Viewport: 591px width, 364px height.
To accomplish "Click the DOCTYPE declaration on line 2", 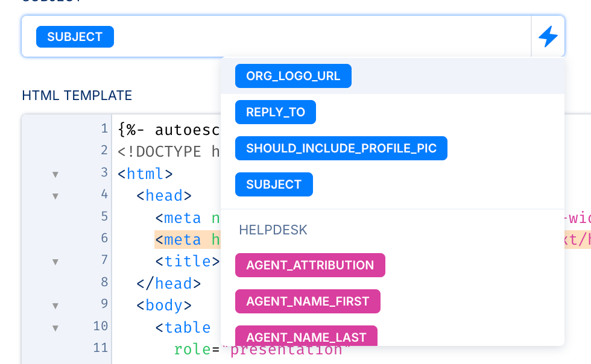I will coord(169,152).
